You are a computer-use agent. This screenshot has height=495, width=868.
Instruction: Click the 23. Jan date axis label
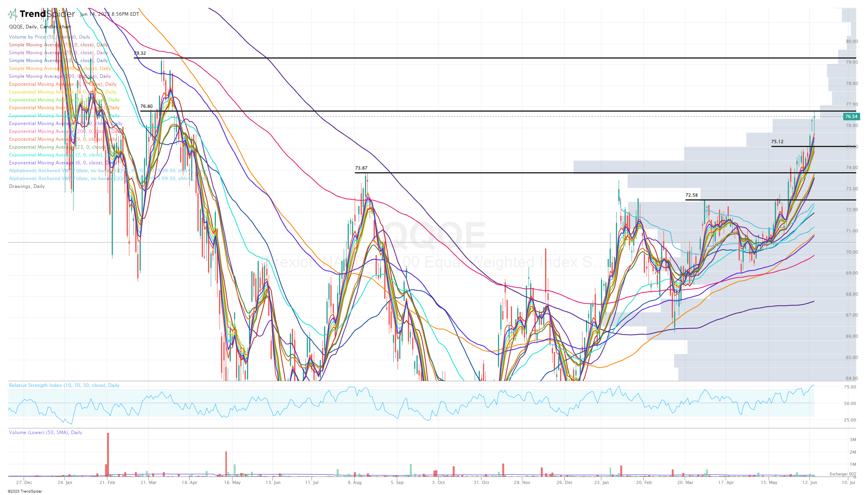click(602, 483)
